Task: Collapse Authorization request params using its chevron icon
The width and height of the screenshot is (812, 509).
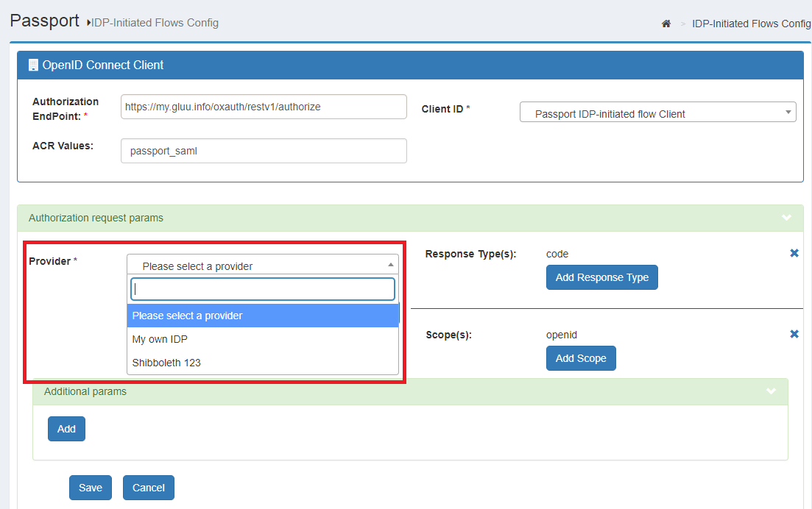Action: click(786, 218)
